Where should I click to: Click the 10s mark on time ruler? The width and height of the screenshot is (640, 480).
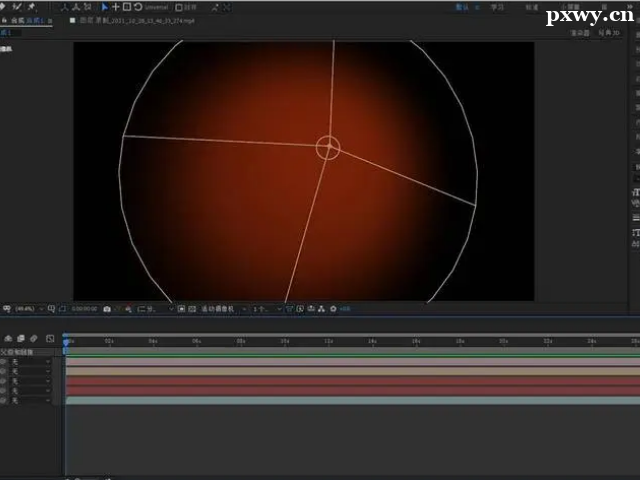(x=284, y=342)
